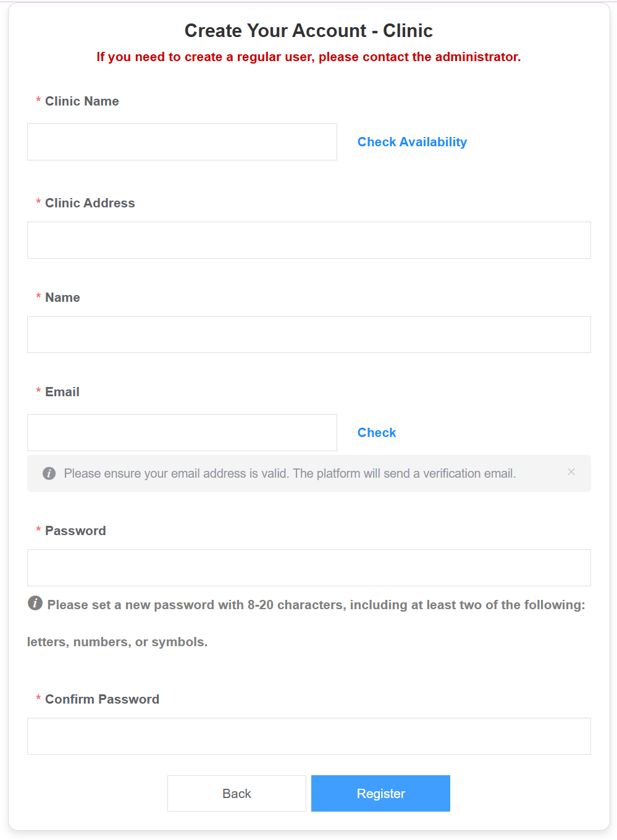Focus the Password input field
The height and width of the screenshot is (840, 617).
coord(309,568)
